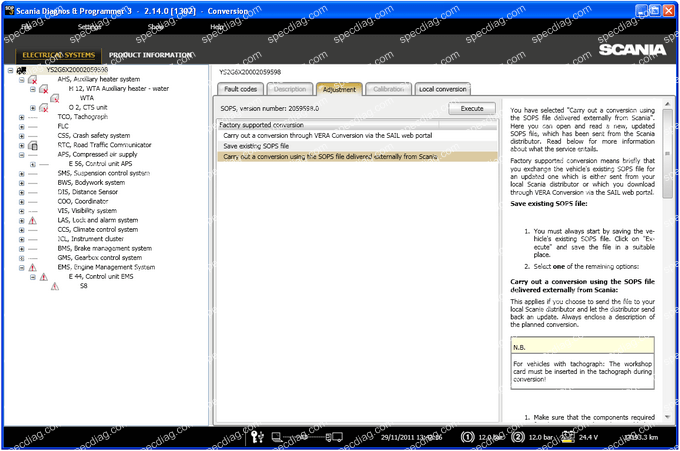Viewport: 680px width, 451px height.
Task: Select the GMS, Gearbox control system tree item
Action: tap(100, 258)
